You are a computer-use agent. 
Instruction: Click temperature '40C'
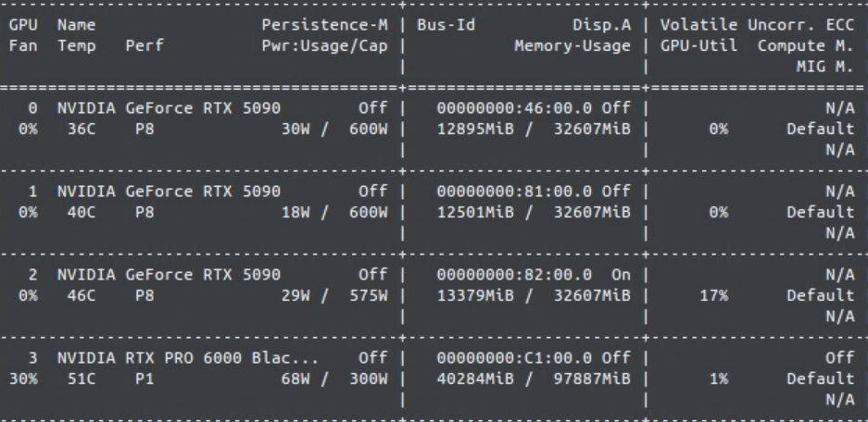(82, 212)
